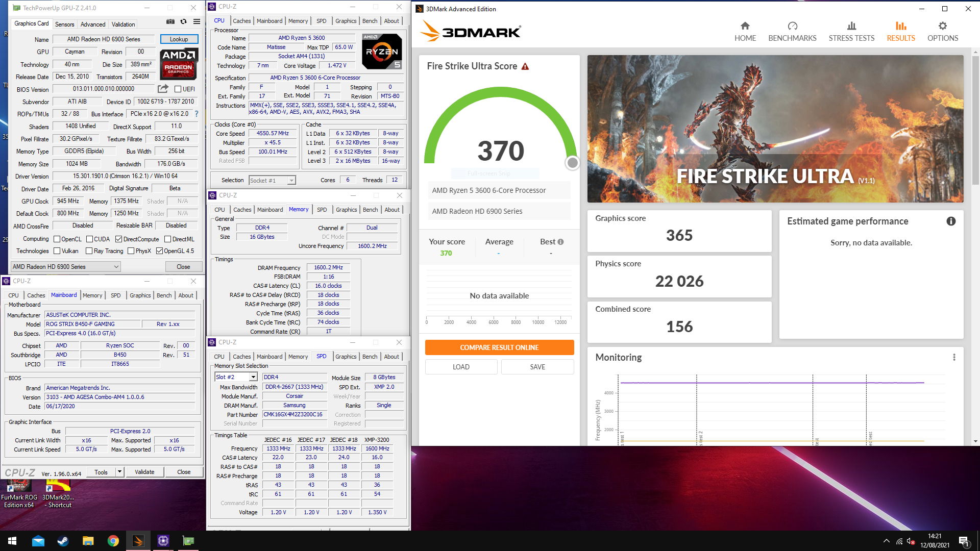The width and height of the screenshot is (980, 551).
Task: Click the scroll down arrow in 3DMark
Action: (975, 441)
